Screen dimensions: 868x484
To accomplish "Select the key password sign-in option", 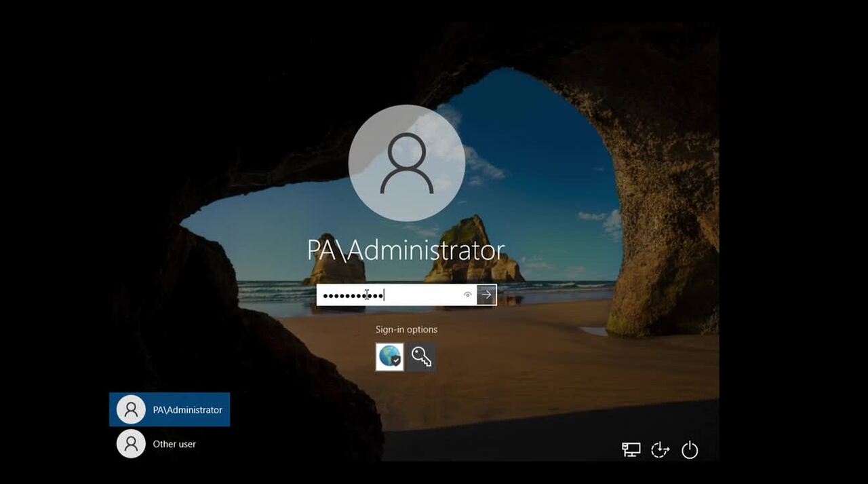I will coord(421,356).
